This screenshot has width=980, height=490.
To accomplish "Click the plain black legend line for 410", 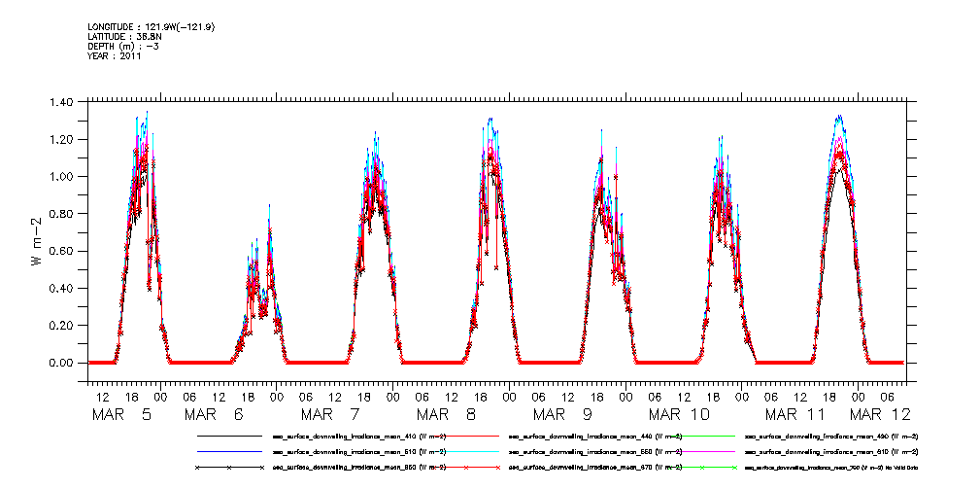I will click(x=229, y=436).
